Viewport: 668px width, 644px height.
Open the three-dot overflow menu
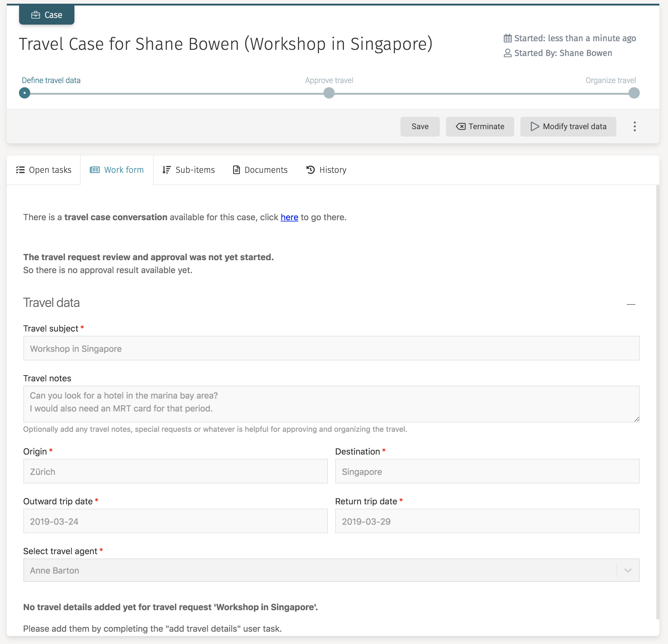[x=635, y=126]
